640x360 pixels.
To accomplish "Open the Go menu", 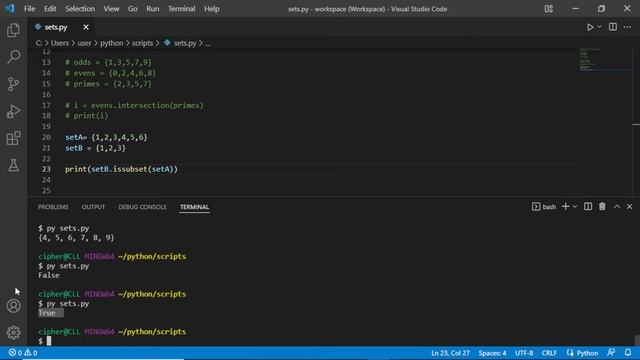I will click(133, 9).
